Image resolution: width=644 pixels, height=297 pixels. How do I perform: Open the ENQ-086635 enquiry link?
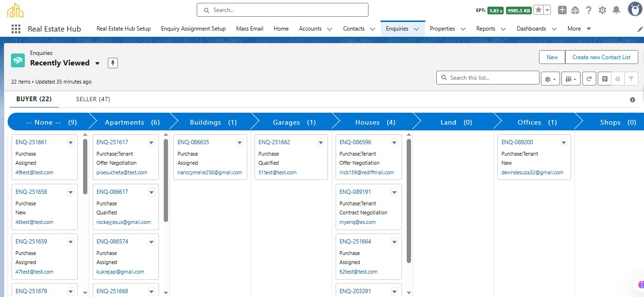click(193, 142)
